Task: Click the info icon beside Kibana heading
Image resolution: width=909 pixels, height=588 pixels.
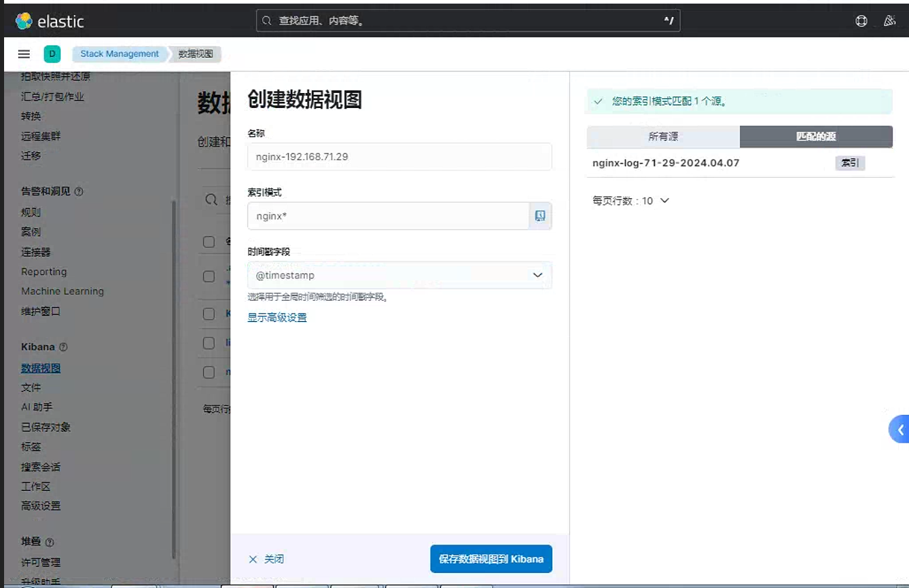Action: coord(63,347)
